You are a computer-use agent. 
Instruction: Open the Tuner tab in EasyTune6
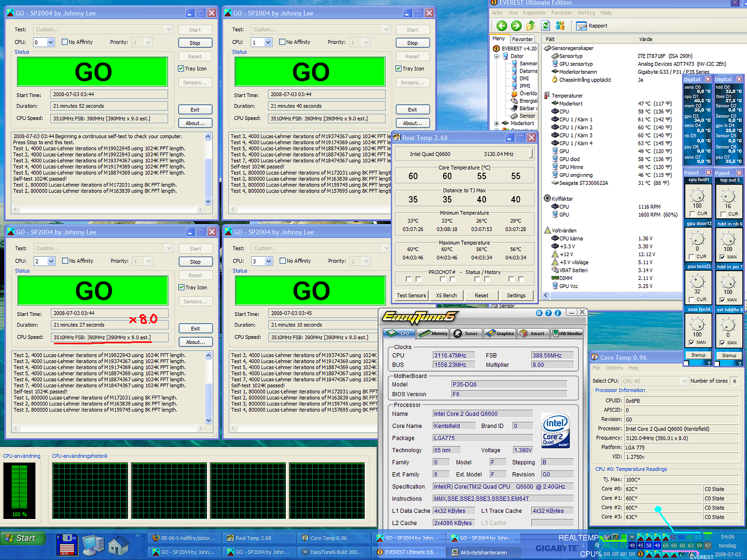(x=466, y=333)
